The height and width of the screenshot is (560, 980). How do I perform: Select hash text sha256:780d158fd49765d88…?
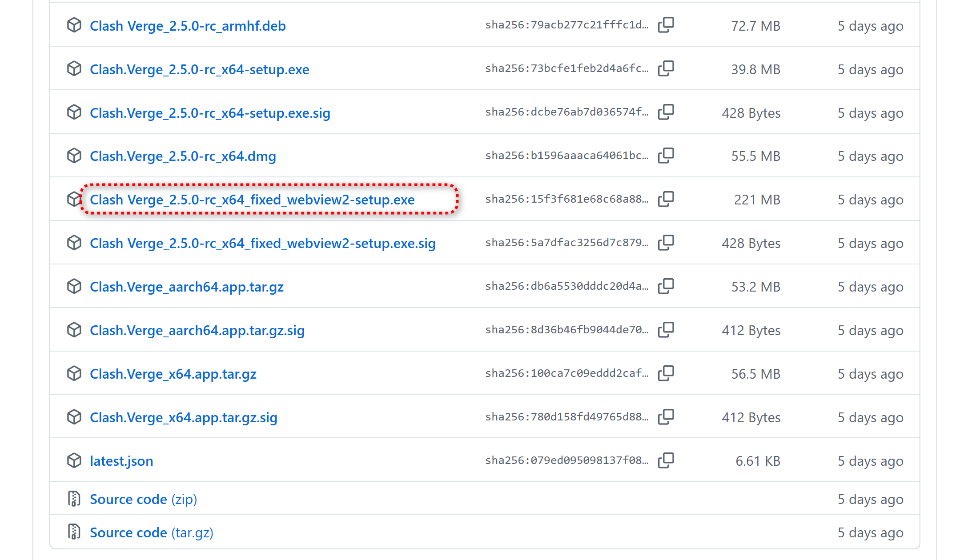[567, 417]
